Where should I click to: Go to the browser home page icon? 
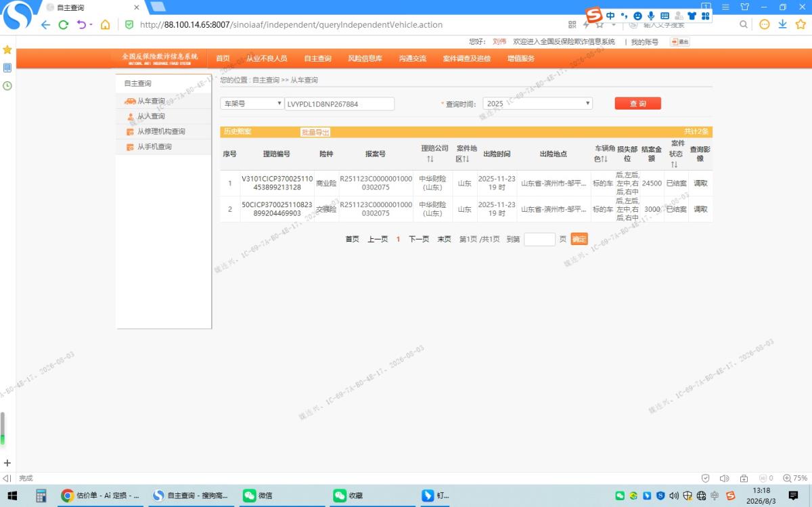pos(105,24)
